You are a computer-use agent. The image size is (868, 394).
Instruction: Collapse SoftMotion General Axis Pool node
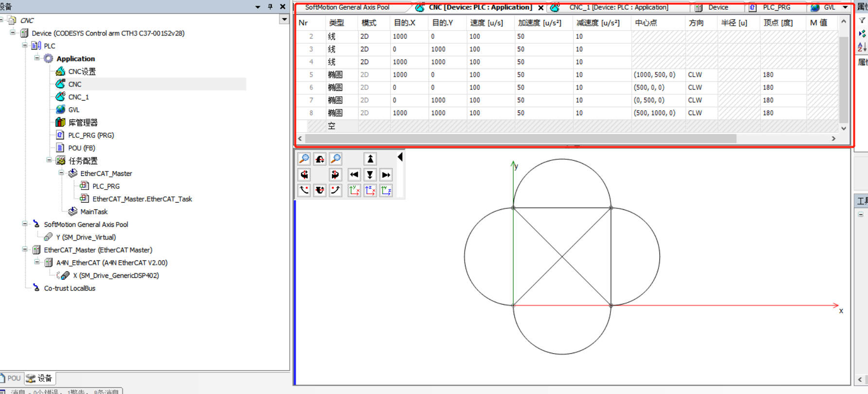25,224
